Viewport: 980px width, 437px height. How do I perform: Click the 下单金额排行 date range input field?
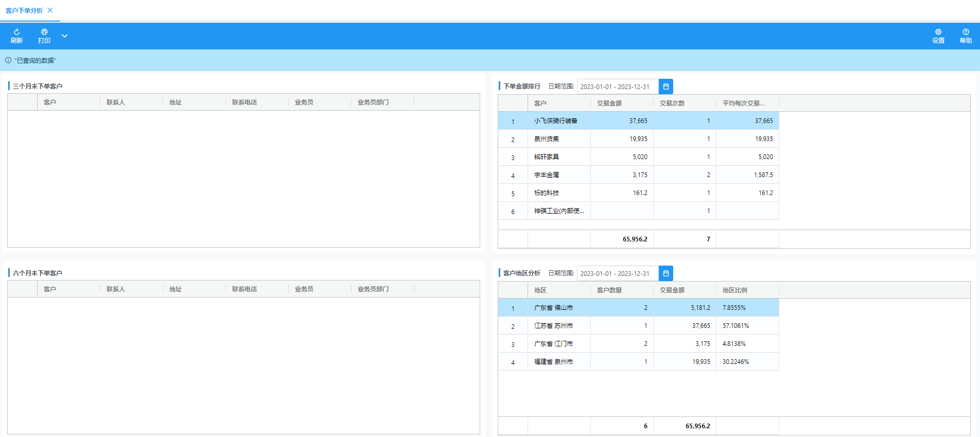(617, 86)
